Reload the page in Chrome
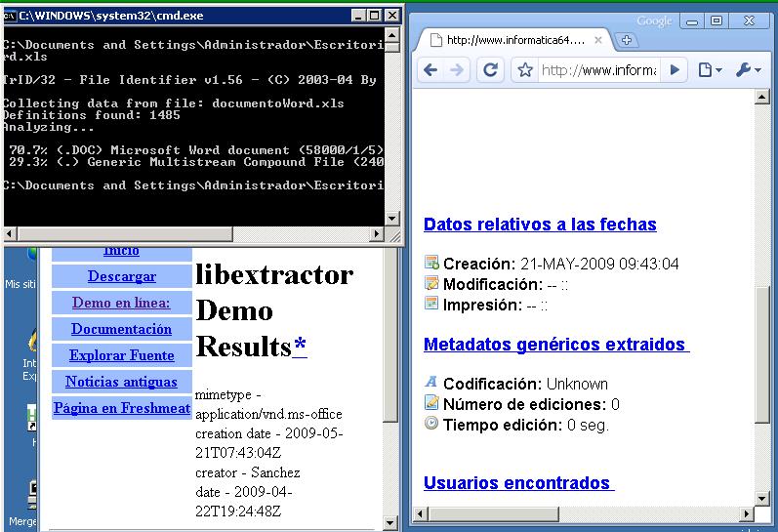This screenshot has height=532, width=778. tap(491, 70)
